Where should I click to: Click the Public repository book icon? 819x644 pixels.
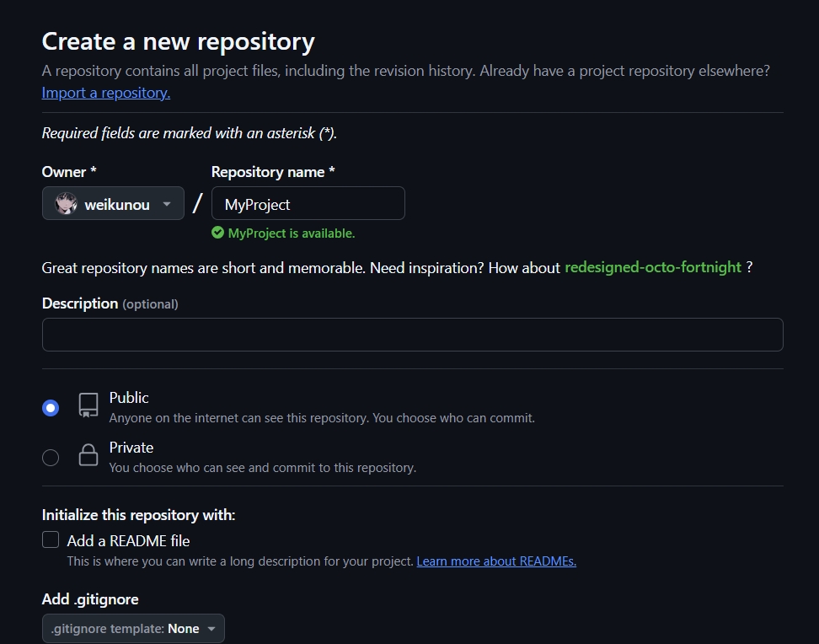click(88, 405)
